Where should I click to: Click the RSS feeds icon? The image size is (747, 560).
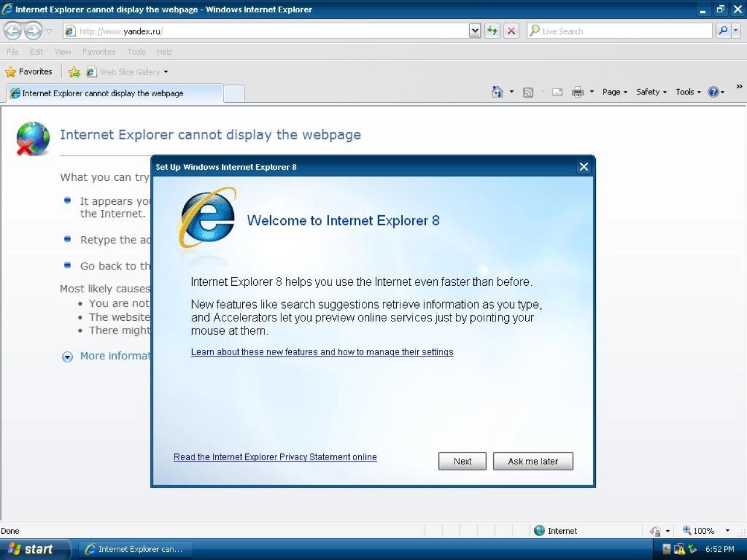[x=528, y=92]
